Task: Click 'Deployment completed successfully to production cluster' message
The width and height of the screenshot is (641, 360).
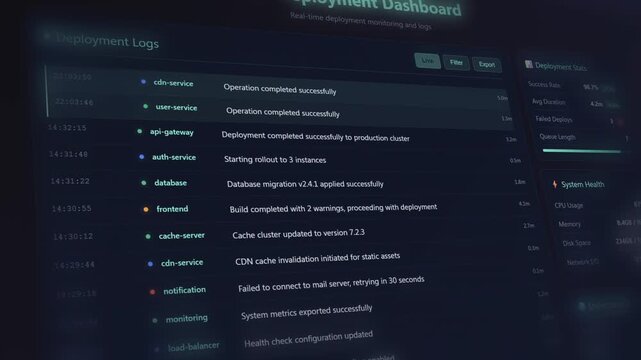Action: tap(316, 136)
